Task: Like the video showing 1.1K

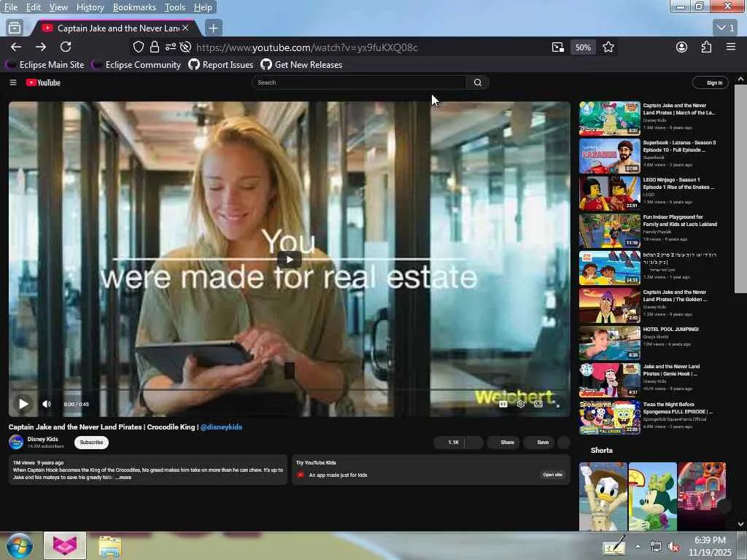Action: click(449, 443)
